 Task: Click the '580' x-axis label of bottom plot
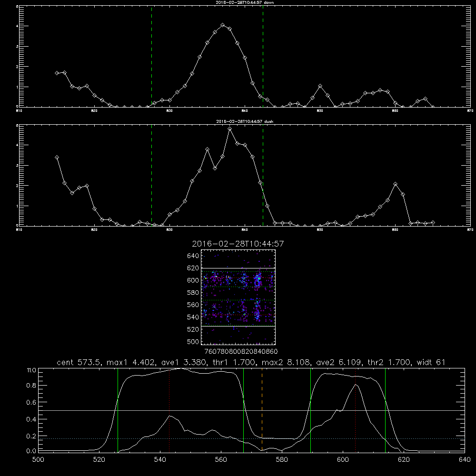click(282, 460)
